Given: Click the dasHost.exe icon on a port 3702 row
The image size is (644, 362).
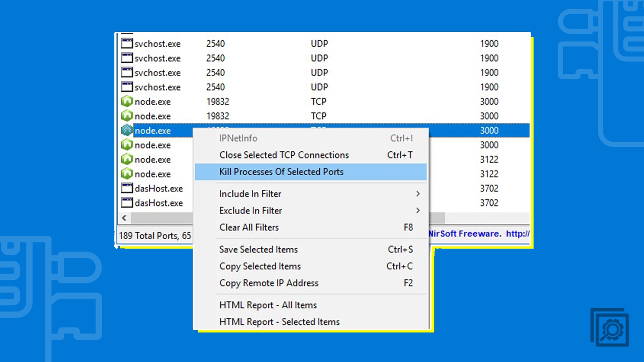Looking at the screenshot, I should point(127,188).
